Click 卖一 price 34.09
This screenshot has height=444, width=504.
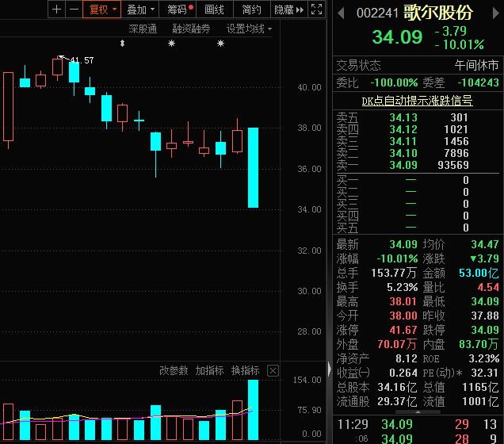[x=403, y=165]
